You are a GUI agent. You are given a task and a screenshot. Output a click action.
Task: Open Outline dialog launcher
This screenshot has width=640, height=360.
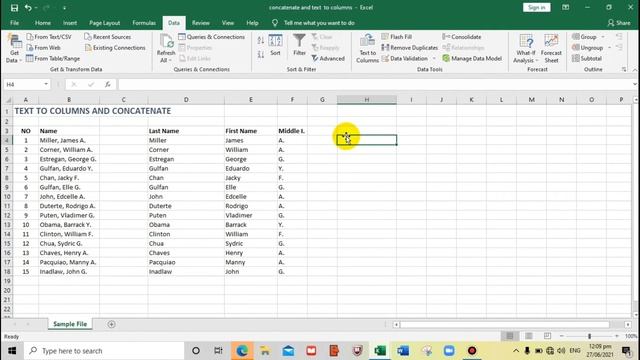click(624, 69)
